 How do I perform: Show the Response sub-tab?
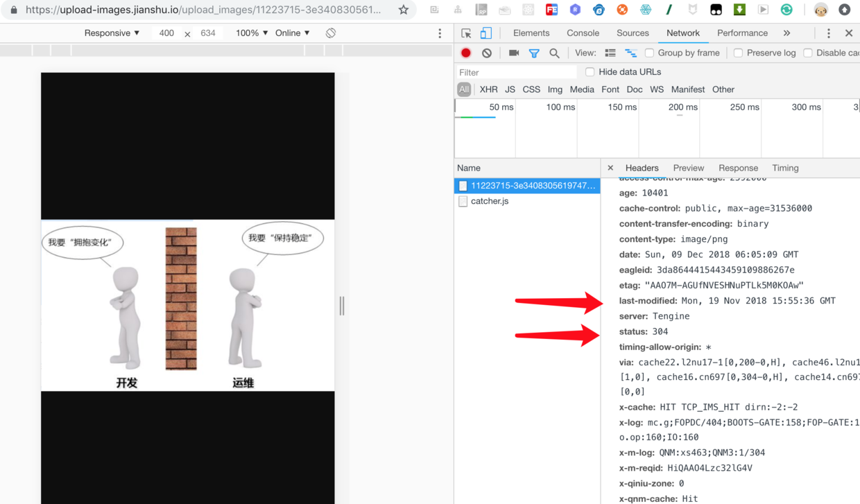coord(738,168)
